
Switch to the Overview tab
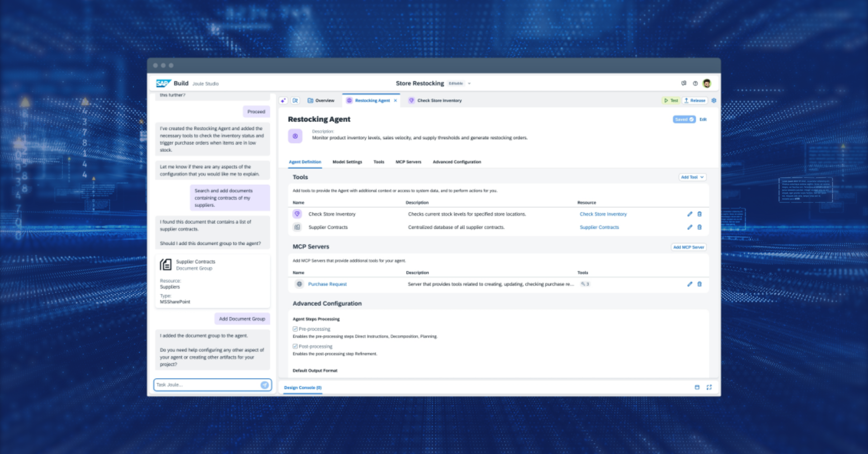[321, 100]
